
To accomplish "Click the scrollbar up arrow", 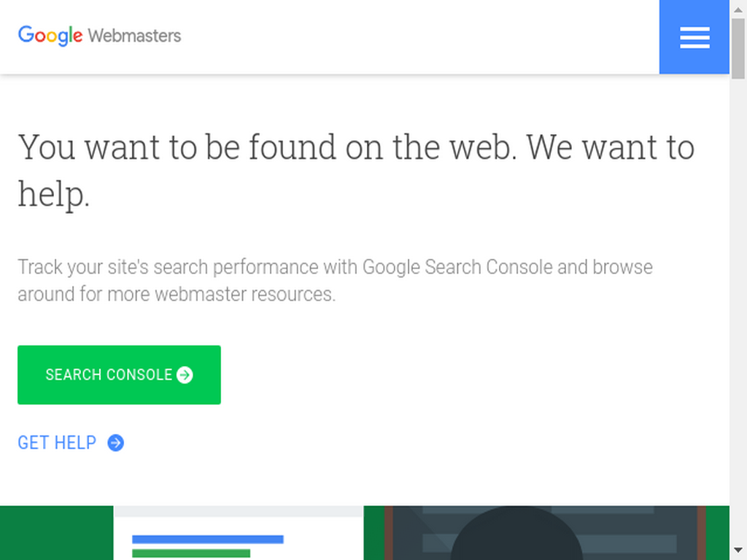I will point(738,9).
